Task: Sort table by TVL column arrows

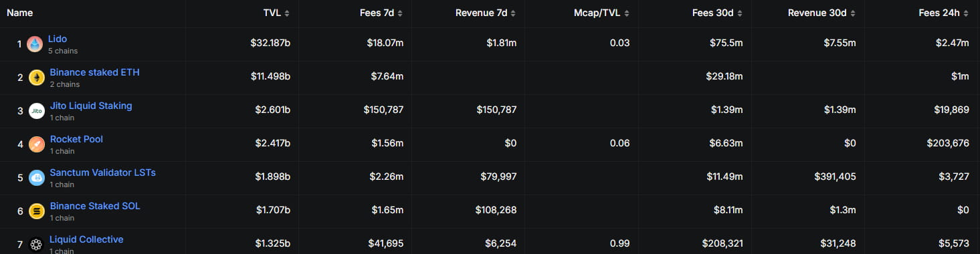Action: [287, 13]
